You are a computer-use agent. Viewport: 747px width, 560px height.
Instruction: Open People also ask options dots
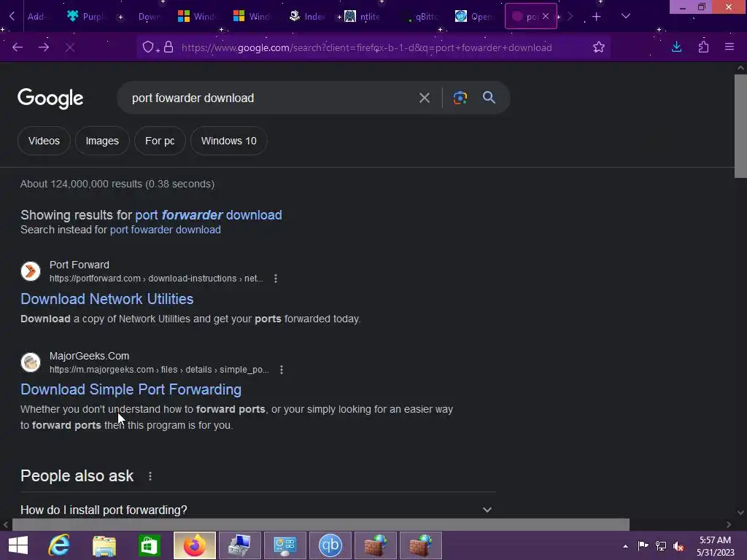[150, 476]
